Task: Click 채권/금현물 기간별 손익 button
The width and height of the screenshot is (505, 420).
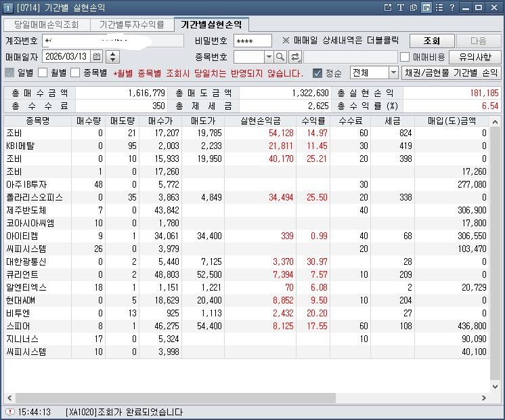Action: tap(452, 72)
